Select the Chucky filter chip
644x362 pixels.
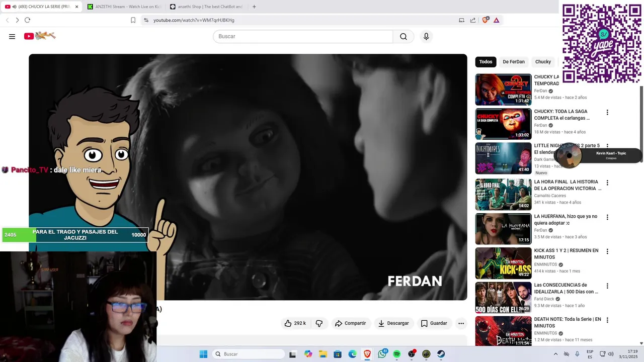(543, 62)
